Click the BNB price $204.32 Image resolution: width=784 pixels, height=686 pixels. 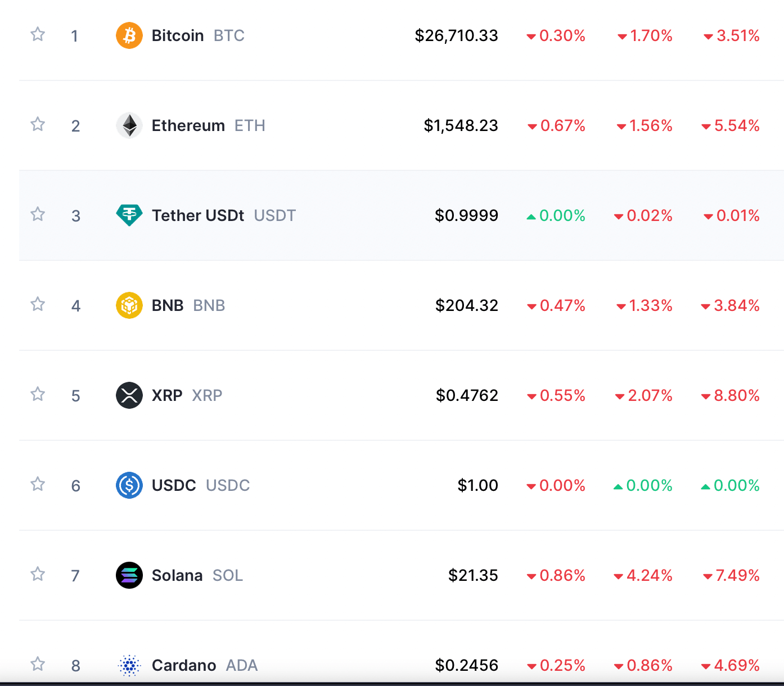[x=466, y=305]
